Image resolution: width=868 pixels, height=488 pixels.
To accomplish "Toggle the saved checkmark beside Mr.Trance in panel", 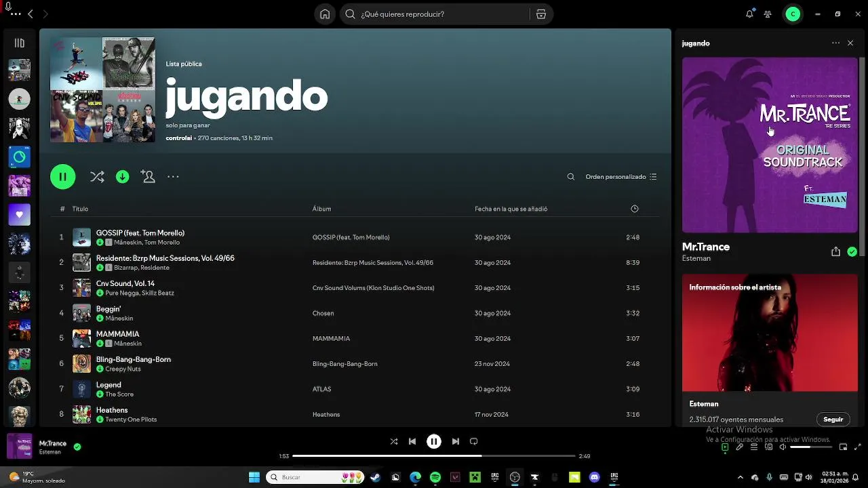I will 852,251.
